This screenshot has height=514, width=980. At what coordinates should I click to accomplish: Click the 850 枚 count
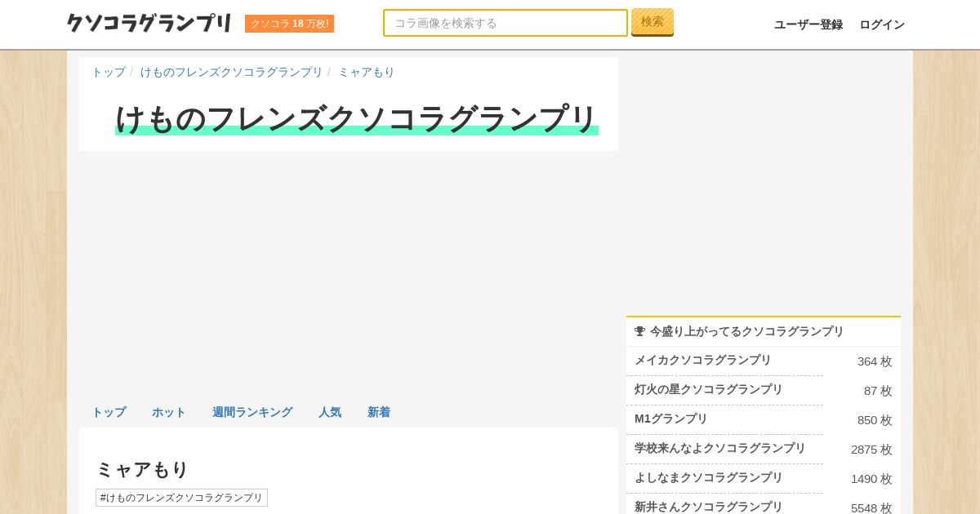[875, 420]
